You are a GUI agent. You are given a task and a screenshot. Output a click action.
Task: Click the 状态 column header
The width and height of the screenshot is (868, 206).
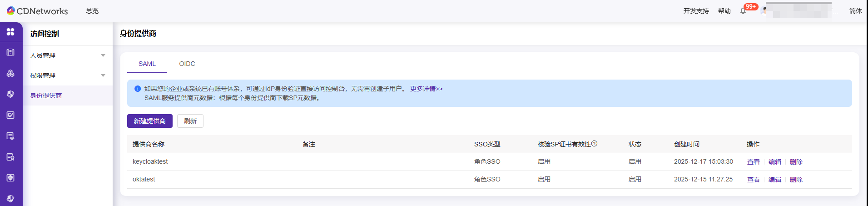point(635,144)
